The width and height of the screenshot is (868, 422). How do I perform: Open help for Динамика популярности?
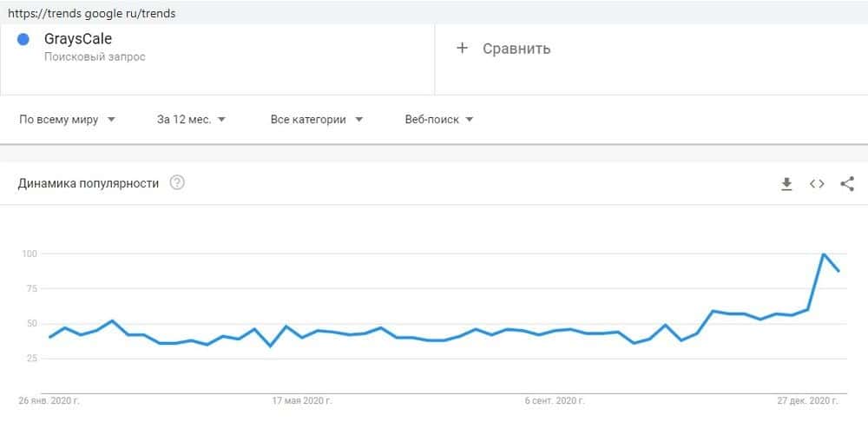click(177, 183)
